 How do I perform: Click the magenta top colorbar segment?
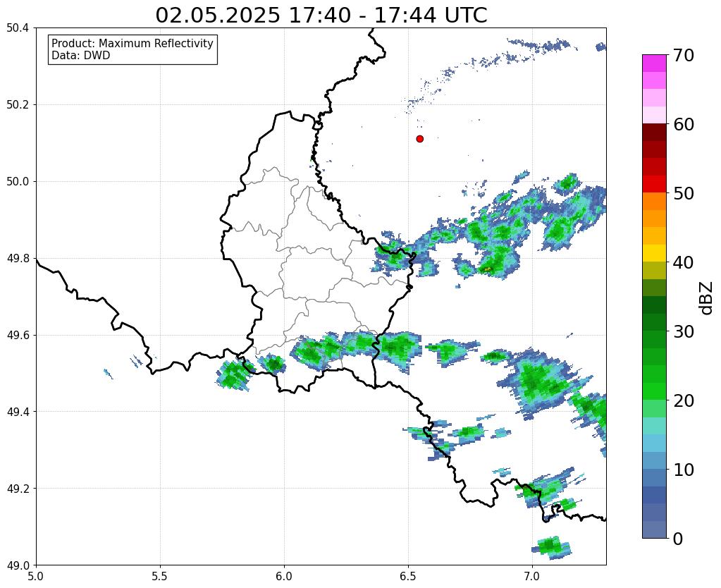pyautogui.click(x=654, y=63)
